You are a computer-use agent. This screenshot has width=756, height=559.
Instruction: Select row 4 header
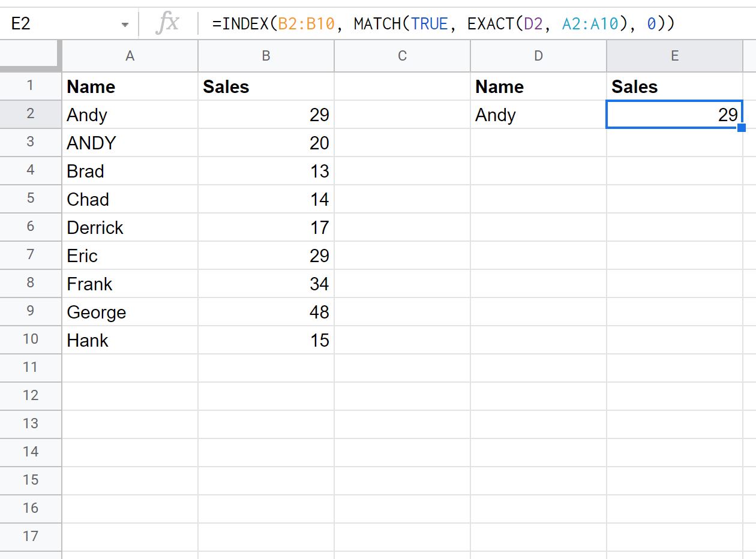[31, 170]
